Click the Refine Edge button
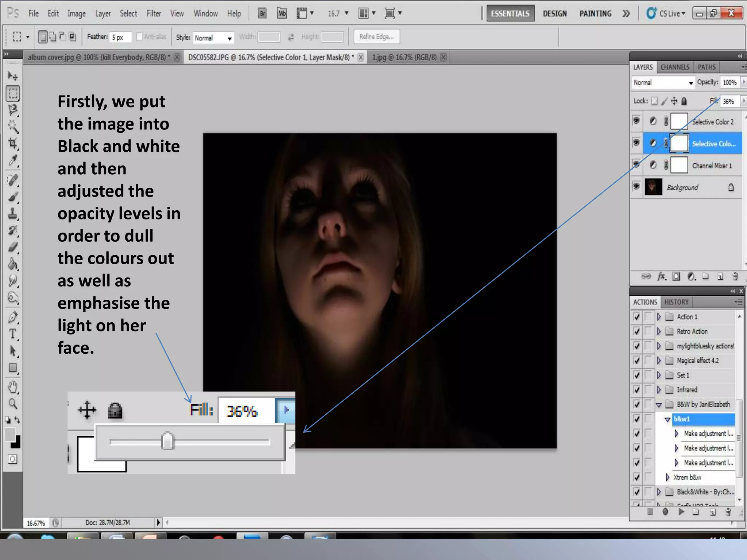747x560 pixels. tap(376, 37)
